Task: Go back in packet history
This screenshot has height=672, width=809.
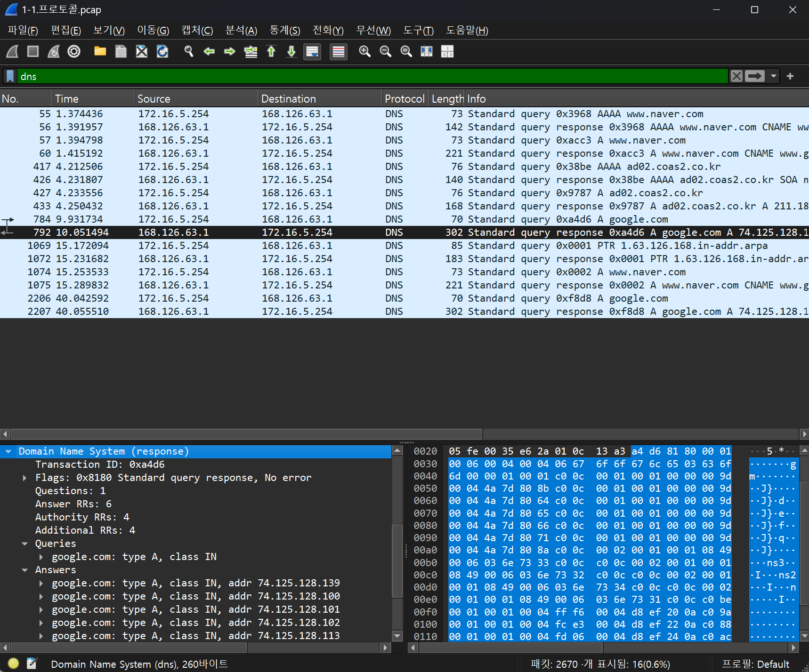Action: (x=209, y=51)
